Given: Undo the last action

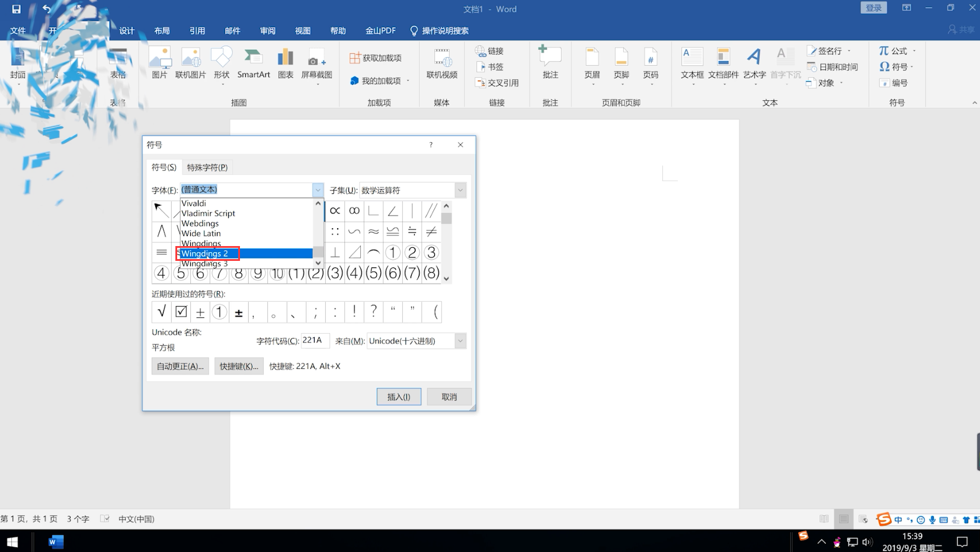Looking at the screenshot, I should 46,9.
